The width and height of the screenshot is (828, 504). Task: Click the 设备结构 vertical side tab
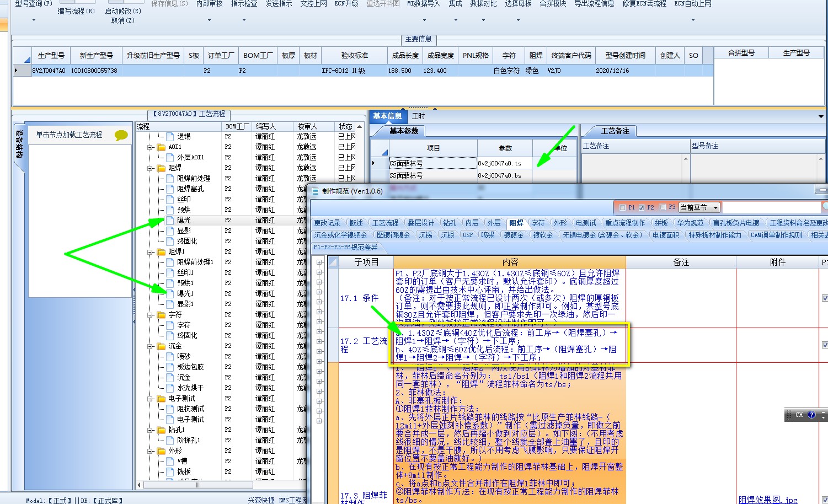(x=19, y=145)
